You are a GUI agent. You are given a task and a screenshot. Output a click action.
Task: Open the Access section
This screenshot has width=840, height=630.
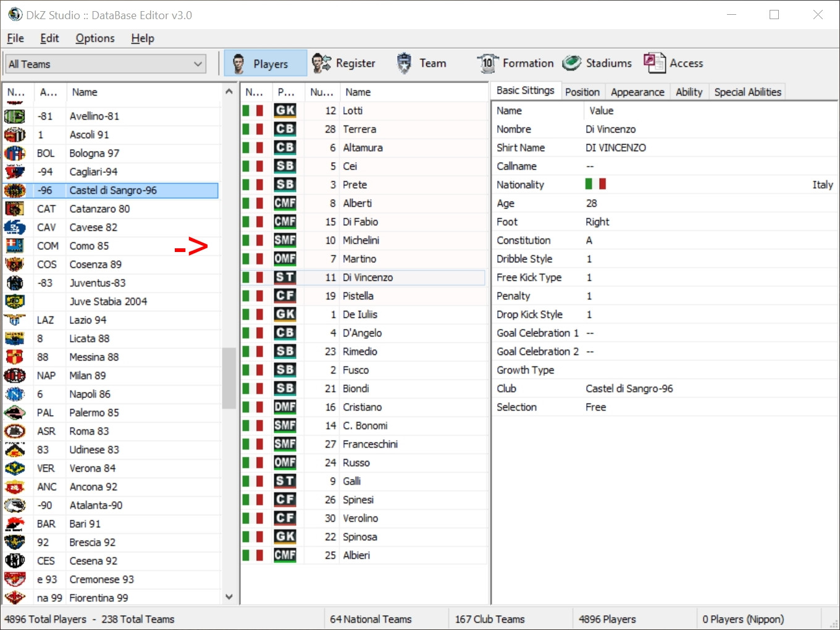click(x=673, y=64)
